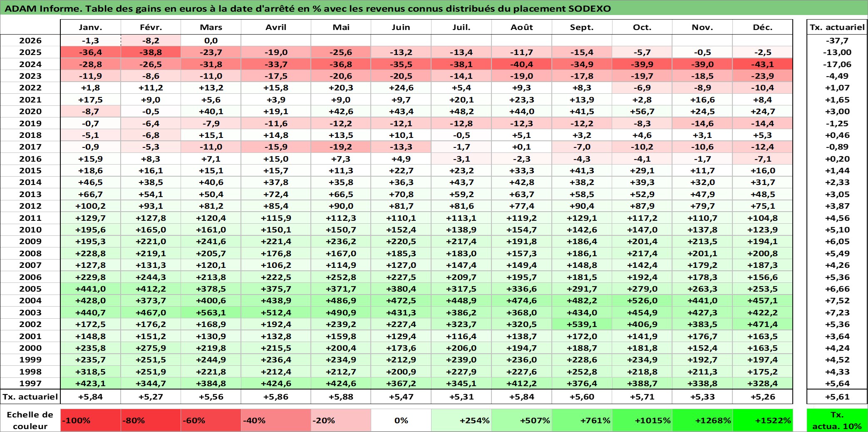Click the +5,61 overall actuarial rate cell
The height and width of the screenshot is (432, 868).
tap(837, 397)
